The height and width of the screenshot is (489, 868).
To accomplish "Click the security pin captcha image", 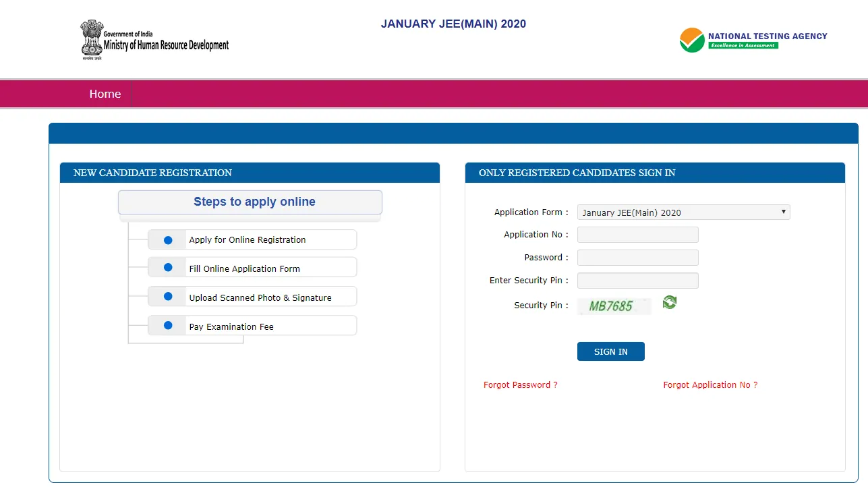I will tap(614, 306).
